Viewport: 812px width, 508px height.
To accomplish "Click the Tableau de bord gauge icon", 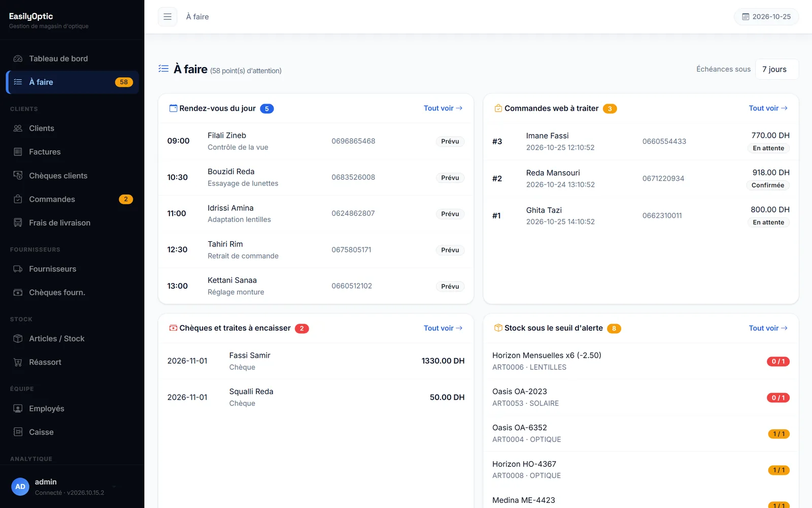I will tap(18, 58).
